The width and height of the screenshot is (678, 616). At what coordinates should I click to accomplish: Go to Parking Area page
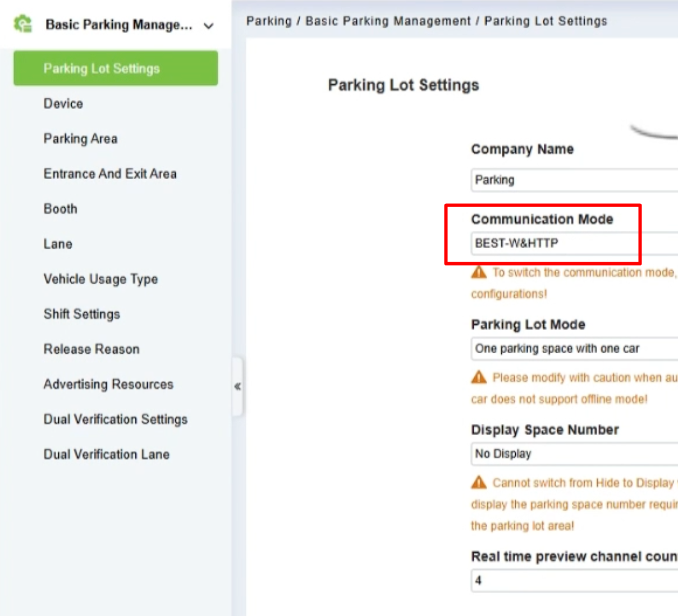pyautogui.click(x=81, y=139)
